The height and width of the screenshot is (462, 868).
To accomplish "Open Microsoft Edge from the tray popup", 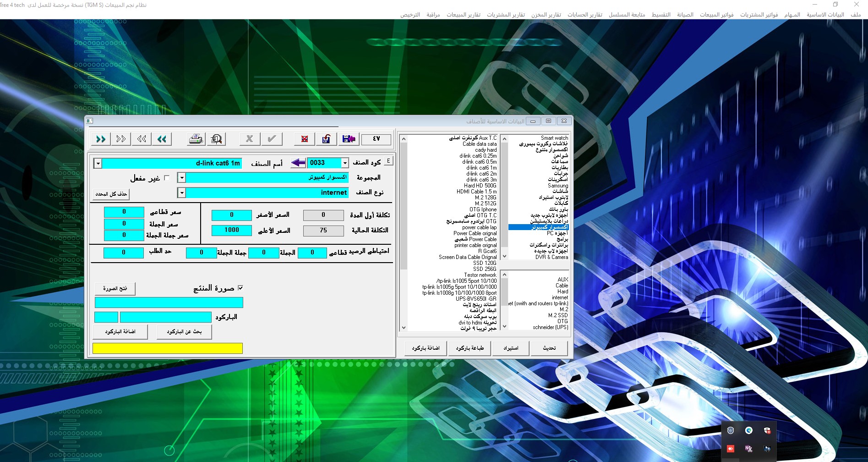I will click(749, 430).
